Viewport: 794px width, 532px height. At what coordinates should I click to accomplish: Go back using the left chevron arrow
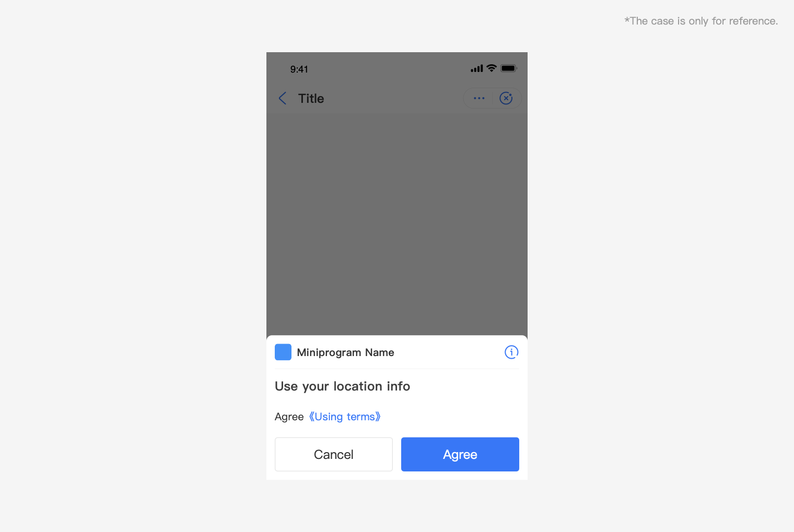[x=283, y=98]
